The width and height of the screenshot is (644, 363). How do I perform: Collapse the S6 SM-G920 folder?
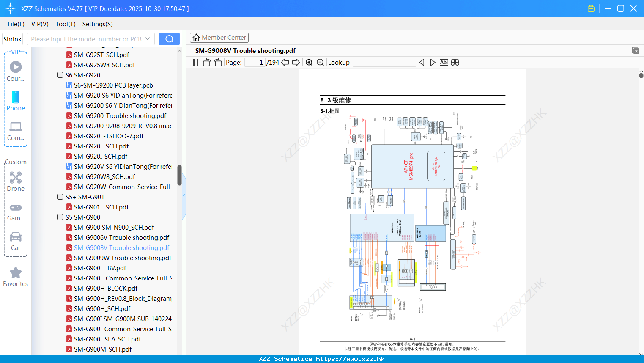[x=60, y=75]
